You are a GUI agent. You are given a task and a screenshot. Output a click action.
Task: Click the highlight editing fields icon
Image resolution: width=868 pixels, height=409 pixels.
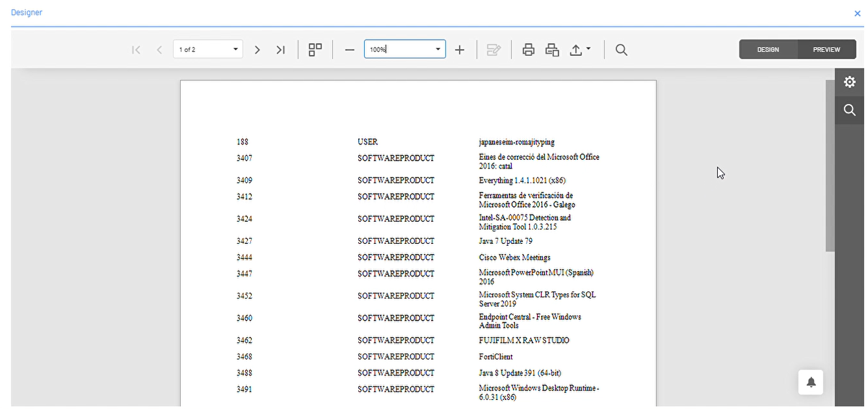(493, 50)
